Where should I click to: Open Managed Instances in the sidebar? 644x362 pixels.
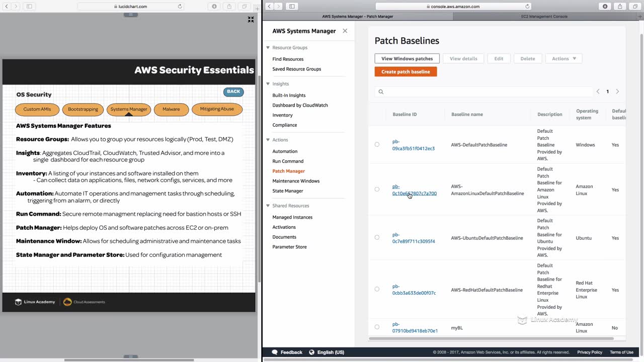point(292,217)
